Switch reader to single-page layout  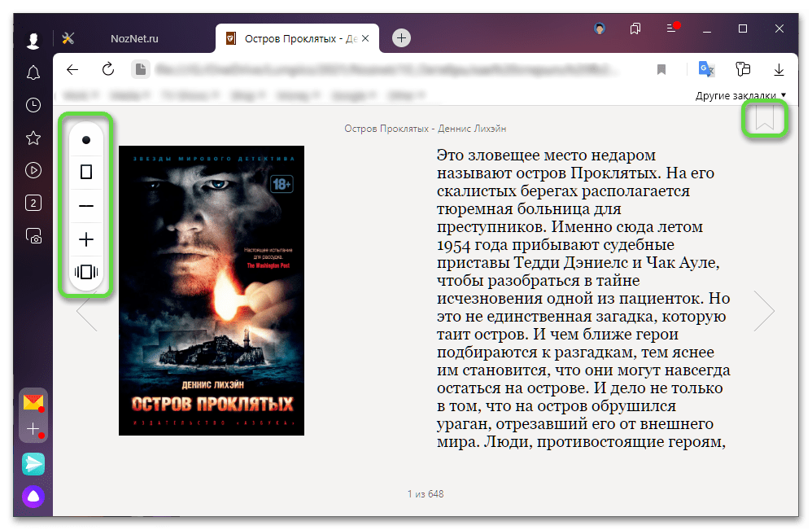[x=86, y=173]
